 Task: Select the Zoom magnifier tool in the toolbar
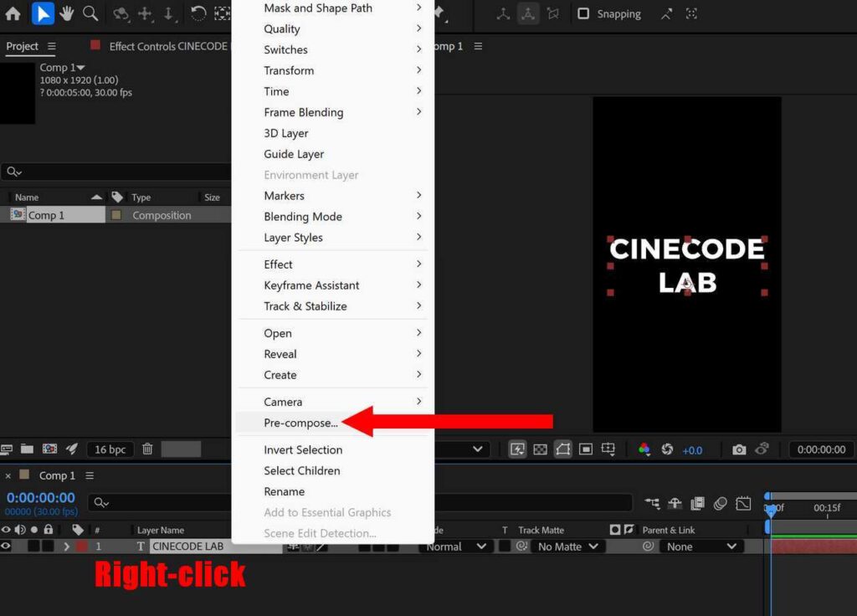tap(90, 13)
